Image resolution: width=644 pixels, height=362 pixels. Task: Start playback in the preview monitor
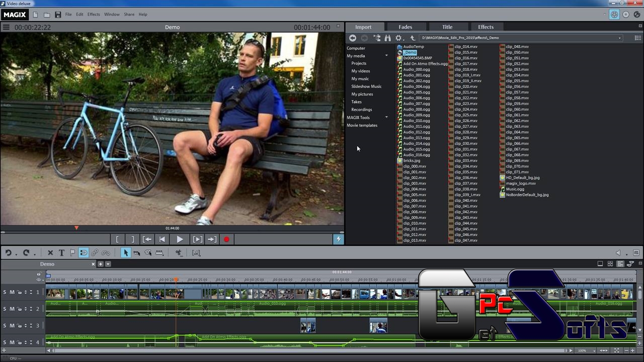tap(180, 239)
